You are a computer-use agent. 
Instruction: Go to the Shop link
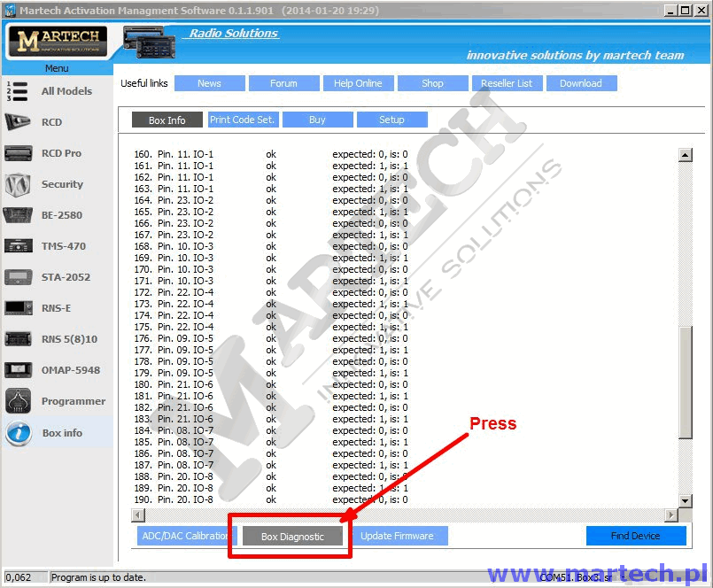pyautogui.click(x=433, y=83)
